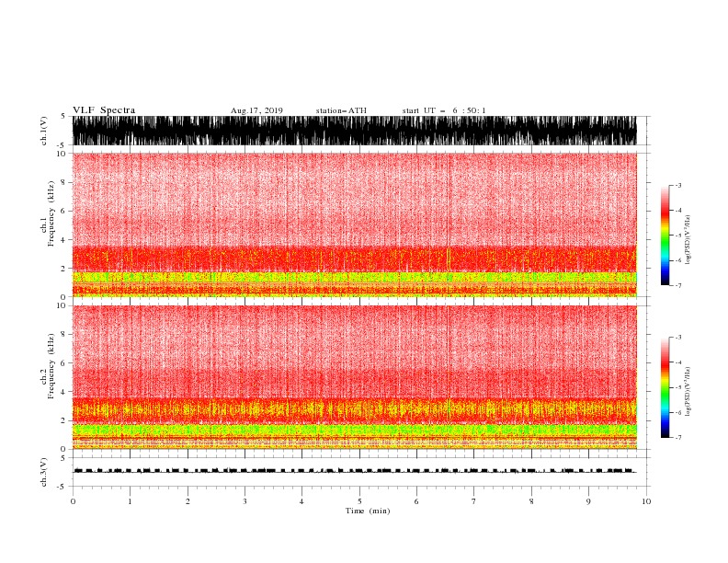Click the time axis tick label "6"

tap(416, 501)
